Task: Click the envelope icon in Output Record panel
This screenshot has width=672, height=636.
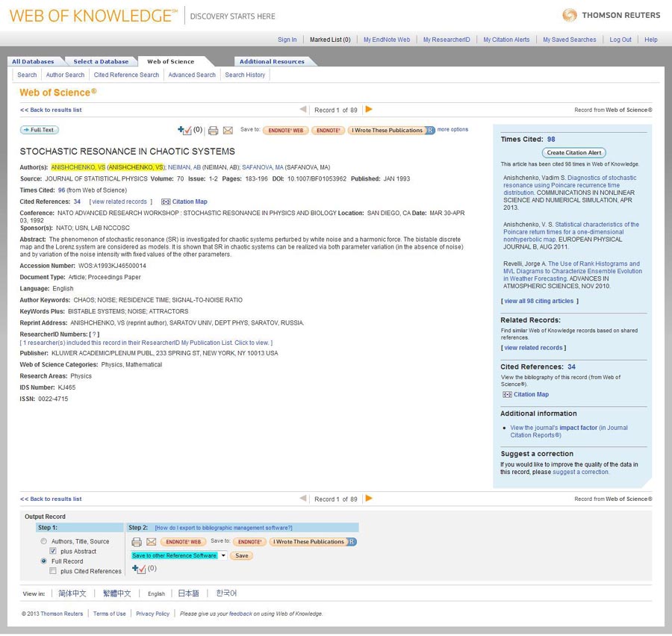Action: coord(151,542)
